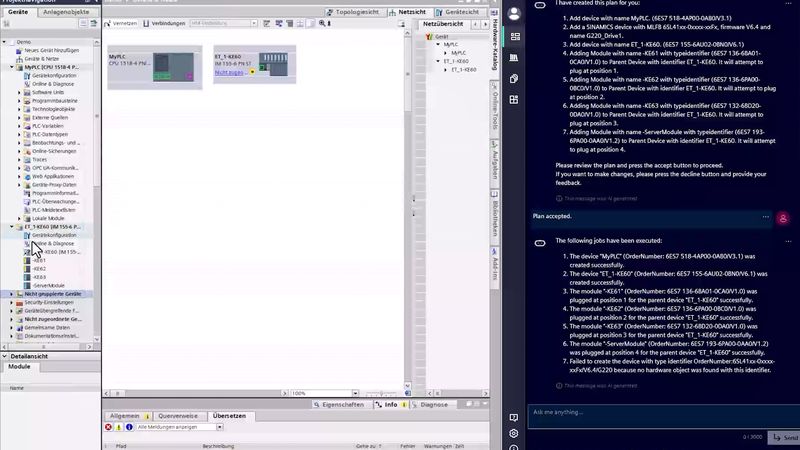Click the library books icon in assistant sidebar
The image size is (800, 450).
(x=514, y=58)
